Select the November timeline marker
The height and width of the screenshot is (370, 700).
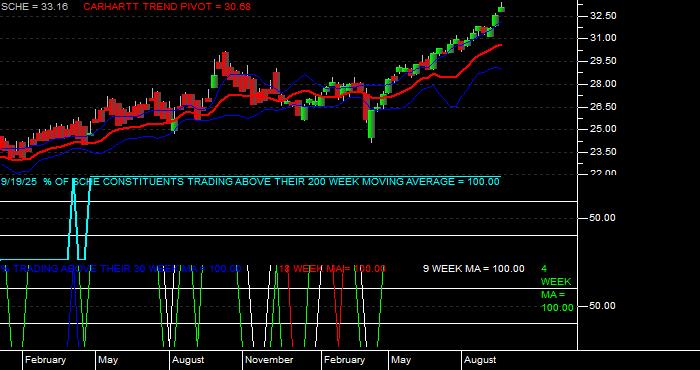[269, 360]
